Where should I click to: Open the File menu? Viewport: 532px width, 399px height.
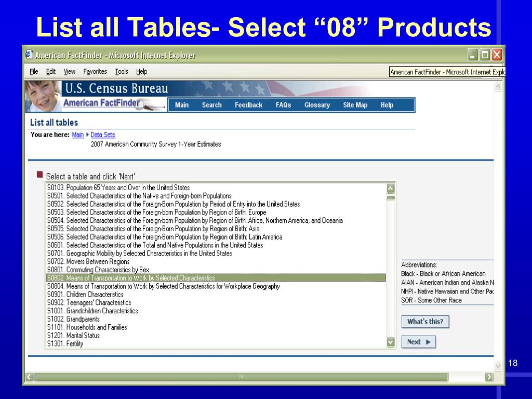click(34, 72)
